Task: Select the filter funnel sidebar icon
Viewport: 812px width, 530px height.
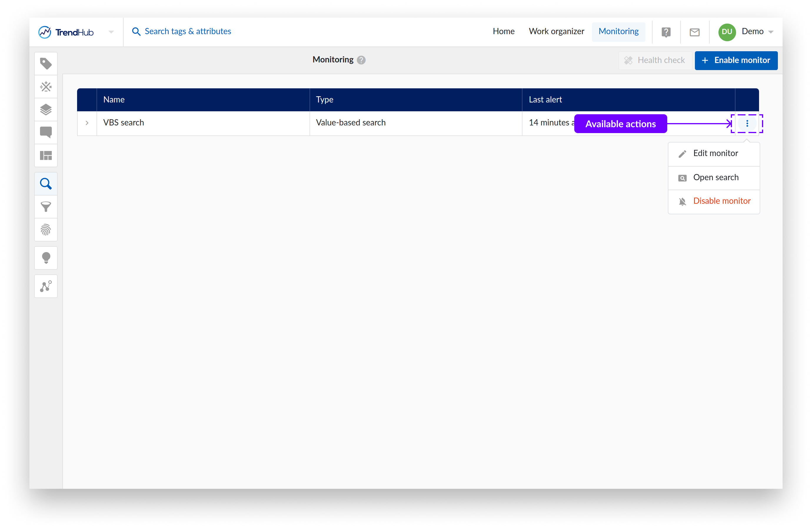Action: pos(46,207)
